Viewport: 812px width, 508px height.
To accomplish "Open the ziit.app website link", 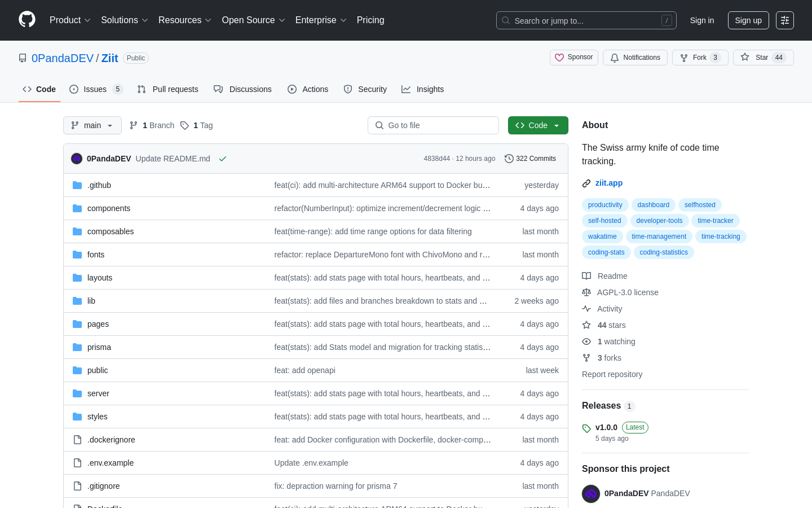I will (x=609, y=183).
